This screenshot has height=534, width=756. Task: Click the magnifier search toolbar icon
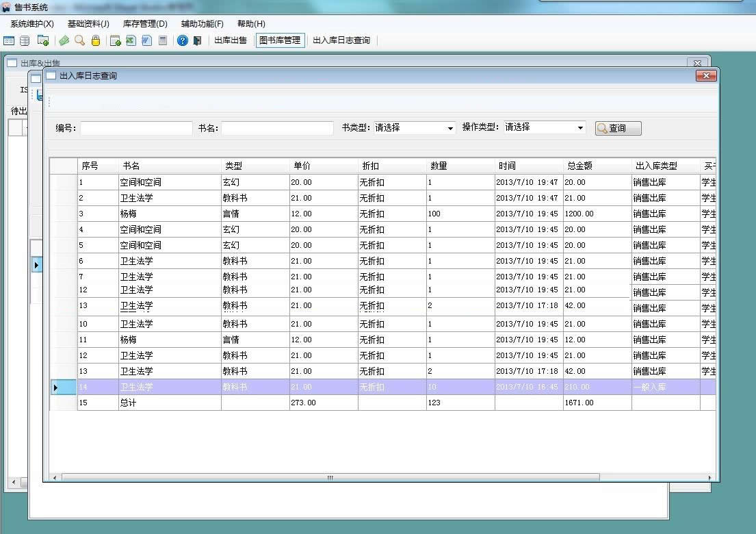[80, 40]
